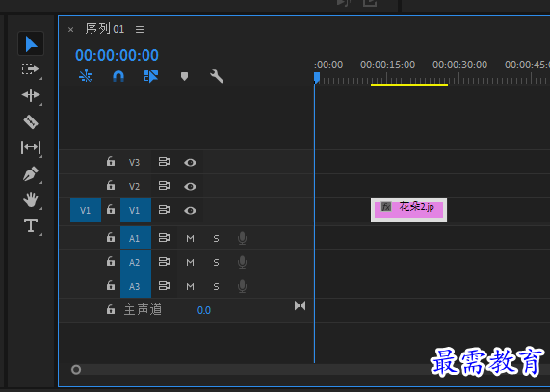Toggle timeline Snap magnet icon

pyautogui.click(x=118, y=76)
